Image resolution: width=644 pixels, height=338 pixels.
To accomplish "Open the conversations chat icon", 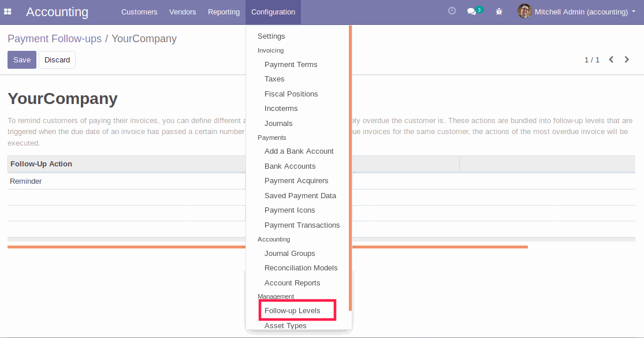I will point(472,12).
